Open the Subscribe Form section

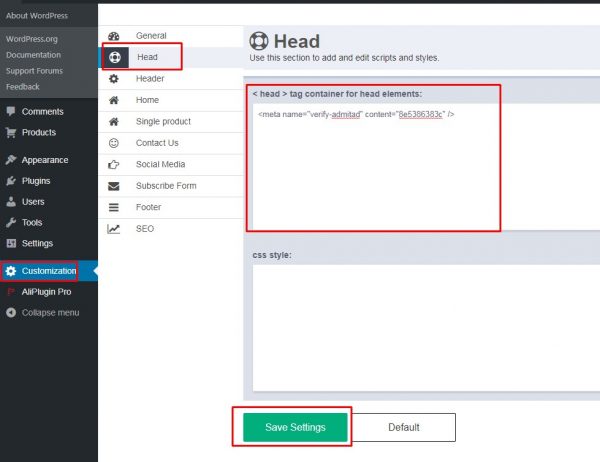[x=171, y=186]
